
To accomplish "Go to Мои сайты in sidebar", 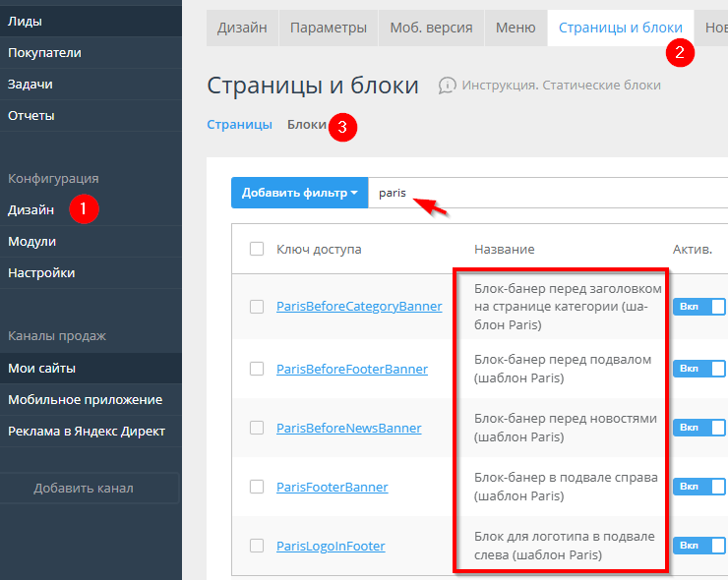I will pos(42,369).
